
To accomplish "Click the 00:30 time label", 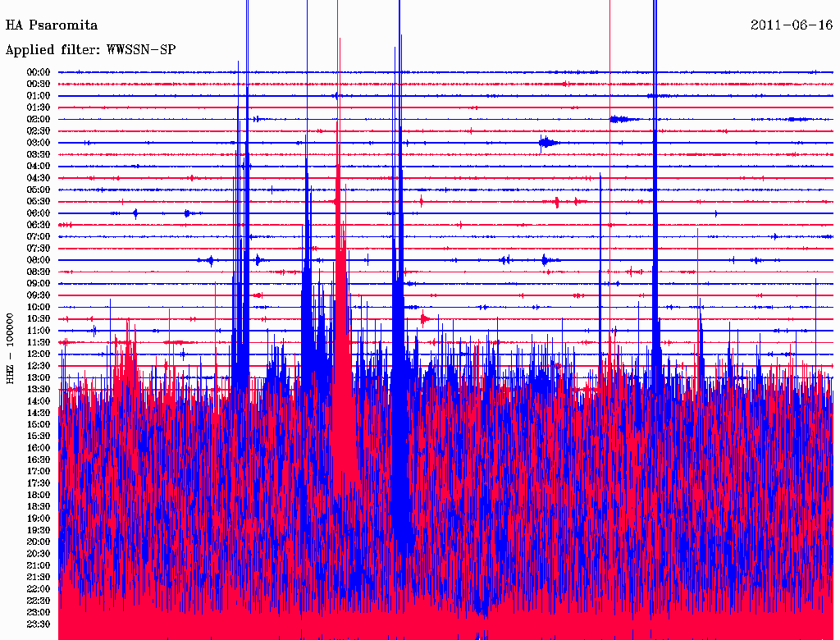I will pyautogui.click(x=39, y=85).
